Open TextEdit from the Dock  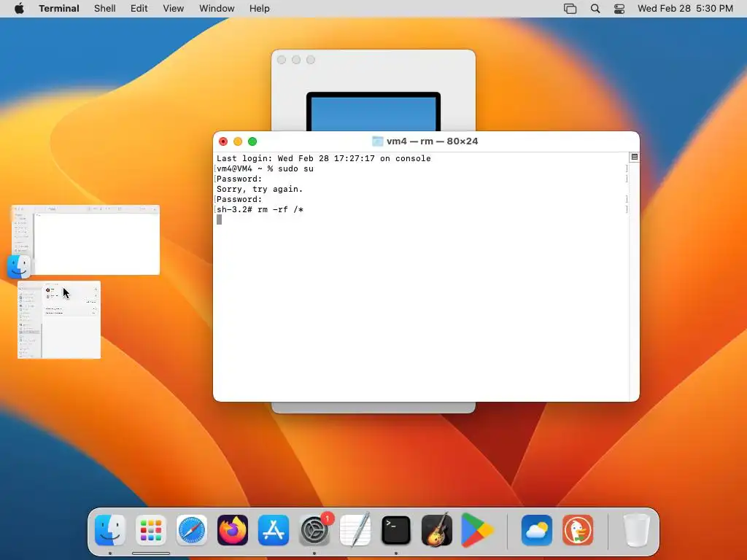pos(355,530)
